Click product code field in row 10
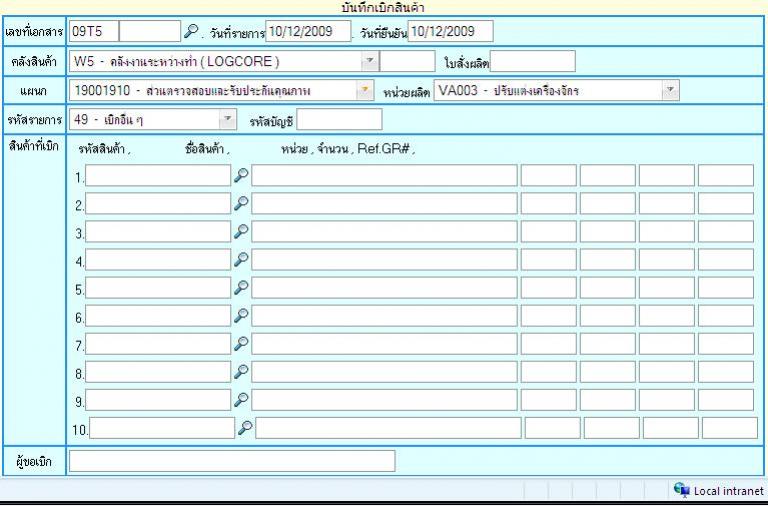Screen dimensions: 768x506 [162, 428]
